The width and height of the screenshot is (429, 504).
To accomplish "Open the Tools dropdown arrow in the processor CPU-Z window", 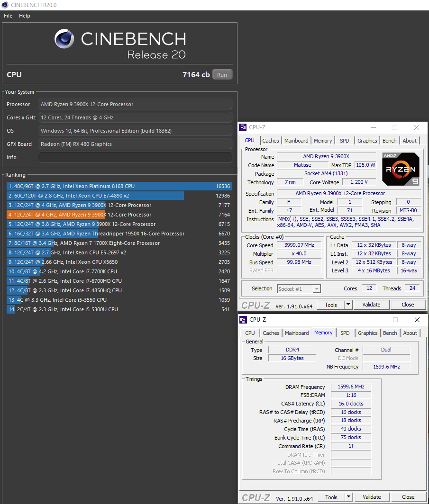I will click(348, 305).
